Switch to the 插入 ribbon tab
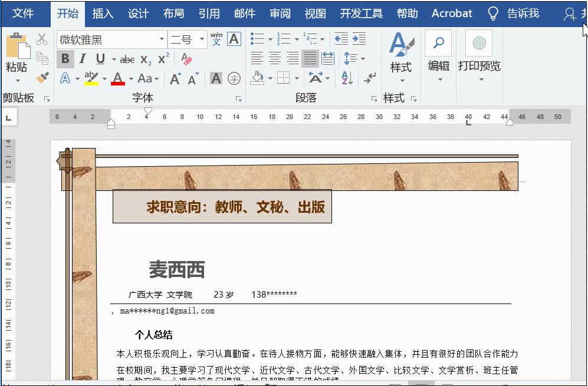This screenshot has height=386, width=588. (103, 13)
